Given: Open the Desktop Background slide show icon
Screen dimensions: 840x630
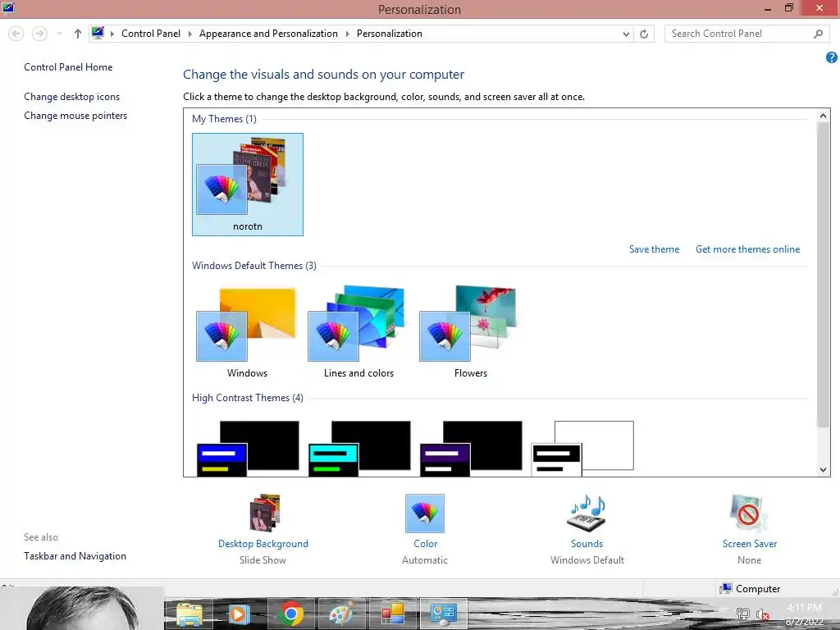Looking at the screenshot, I should click(x=265, y=513).
